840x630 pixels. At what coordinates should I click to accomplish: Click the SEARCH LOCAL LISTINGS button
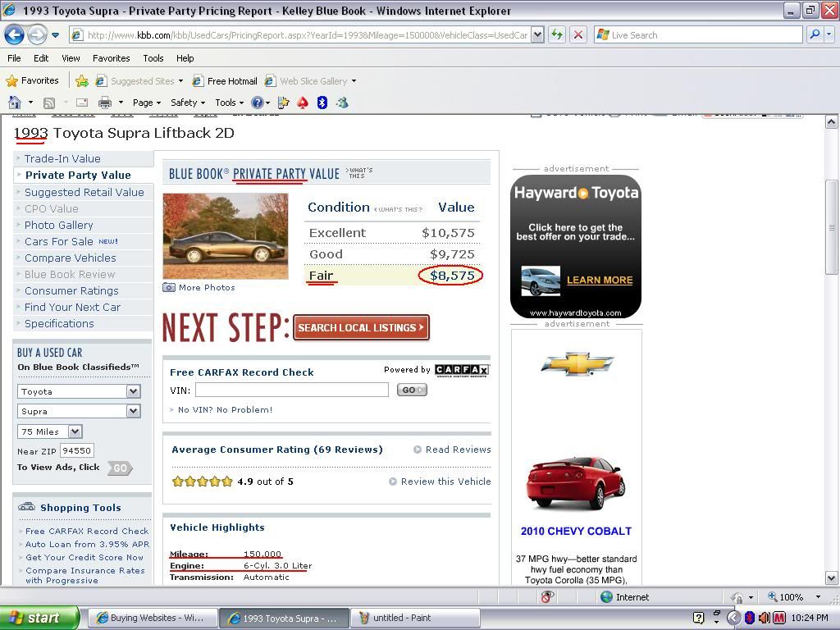pyautogui.click(x=362, y=327)
